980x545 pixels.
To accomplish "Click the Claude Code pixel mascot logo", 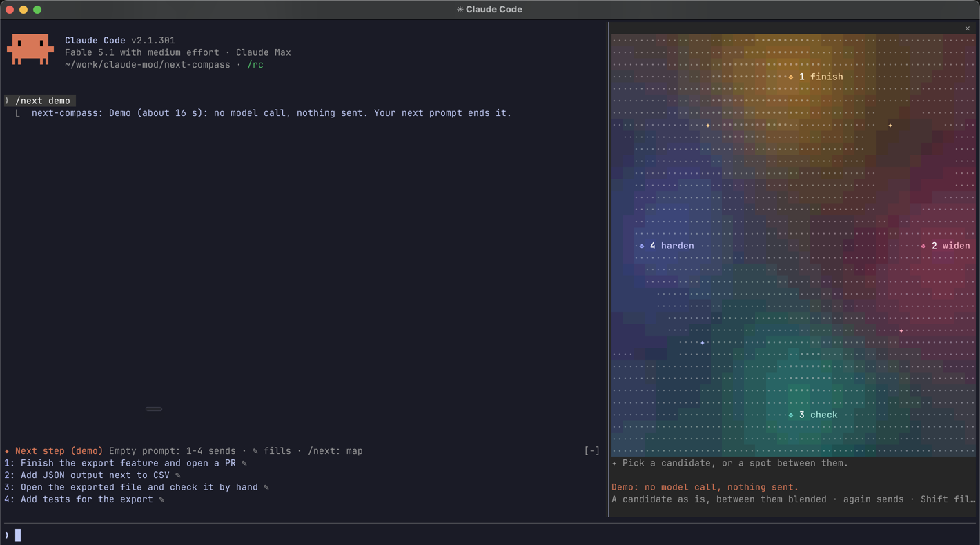I will point(30,49).
